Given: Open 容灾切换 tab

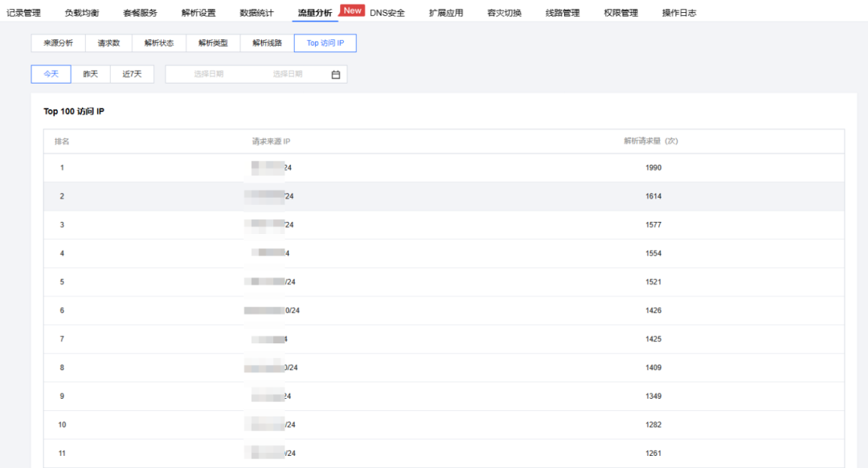Looking at the screenshot, I should point(504,13).
